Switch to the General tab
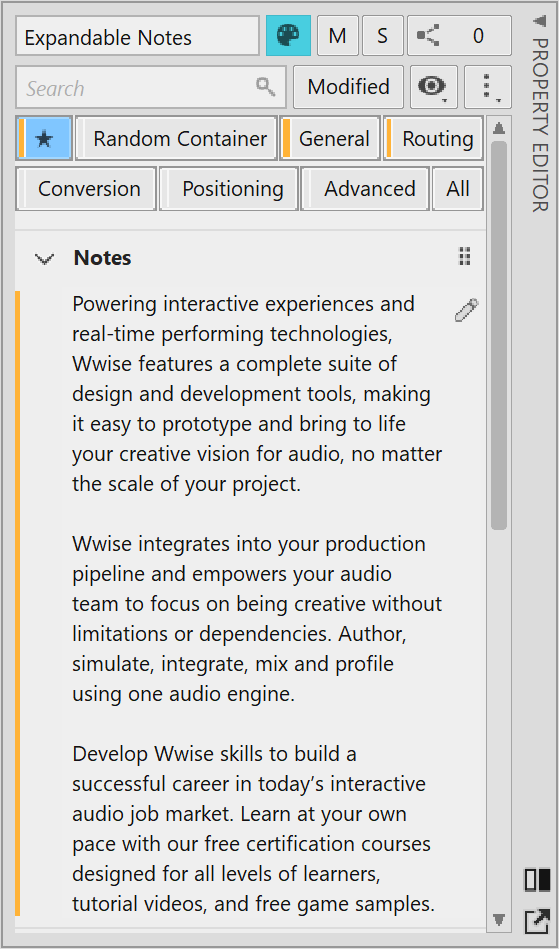The image size is (559, 949). (x=330, y=139)
